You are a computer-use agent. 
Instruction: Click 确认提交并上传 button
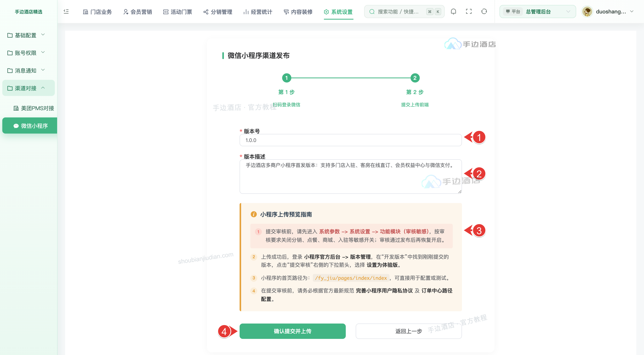tap(292, 331)
